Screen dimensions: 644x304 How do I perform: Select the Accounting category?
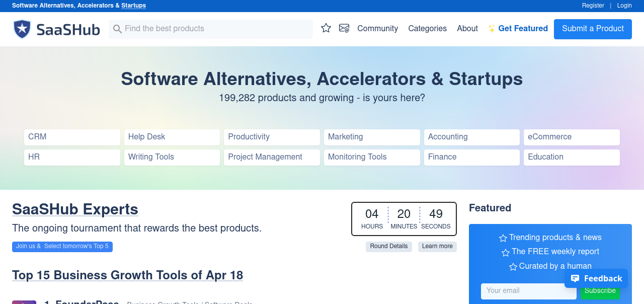pos(472,137)
